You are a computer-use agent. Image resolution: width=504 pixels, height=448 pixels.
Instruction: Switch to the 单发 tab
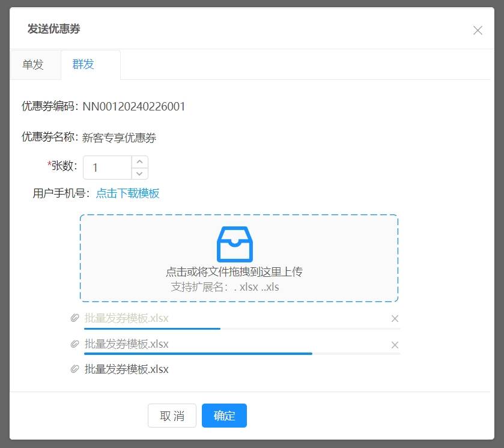pyautogui.click(x=34, y=64)
